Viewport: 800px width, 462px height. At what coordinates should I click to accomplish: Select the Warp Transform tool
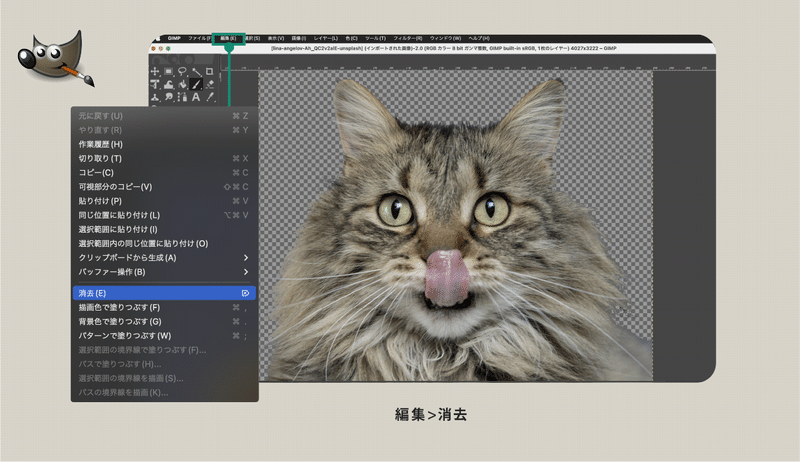pos(168,84)
